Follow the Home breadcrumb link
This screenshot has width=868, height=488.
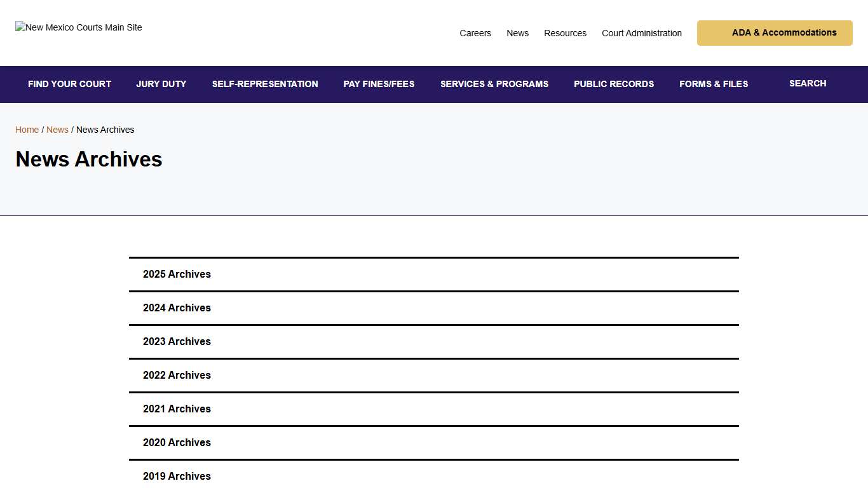[27, 130]
